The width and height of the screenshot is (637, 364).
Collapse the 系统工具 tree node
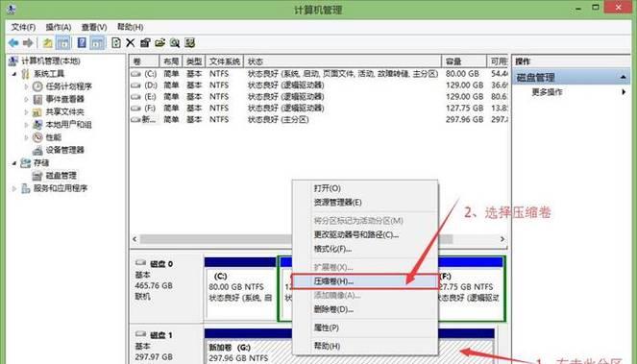point(14,74)
